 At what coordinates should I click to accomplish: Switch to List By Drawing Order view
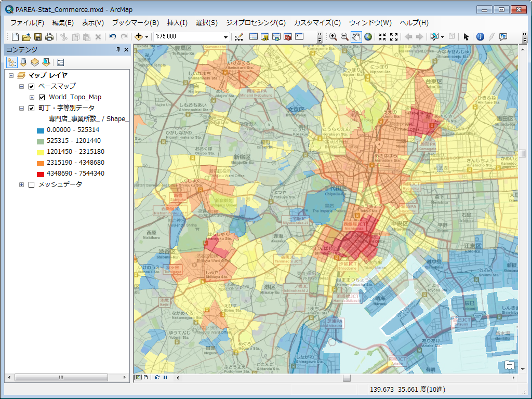pyautogui.click(x=12, y=62)
